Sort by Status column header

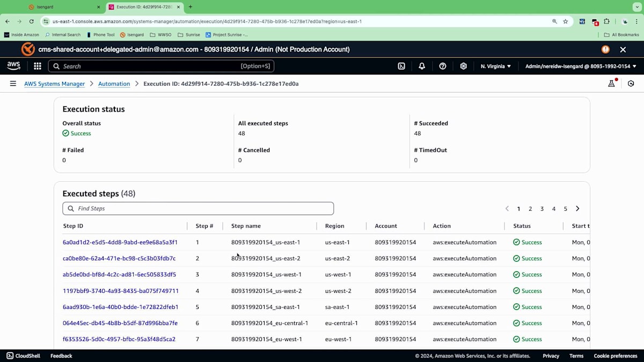click(x=522, y=226)
